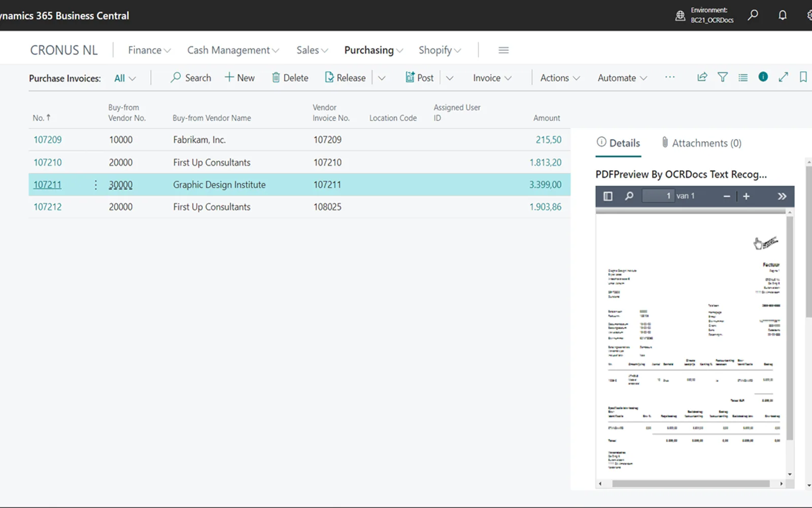Viewport: 812px width, 508px height.
Task: Open amount 215,50 link
Action: coord(549,140)
